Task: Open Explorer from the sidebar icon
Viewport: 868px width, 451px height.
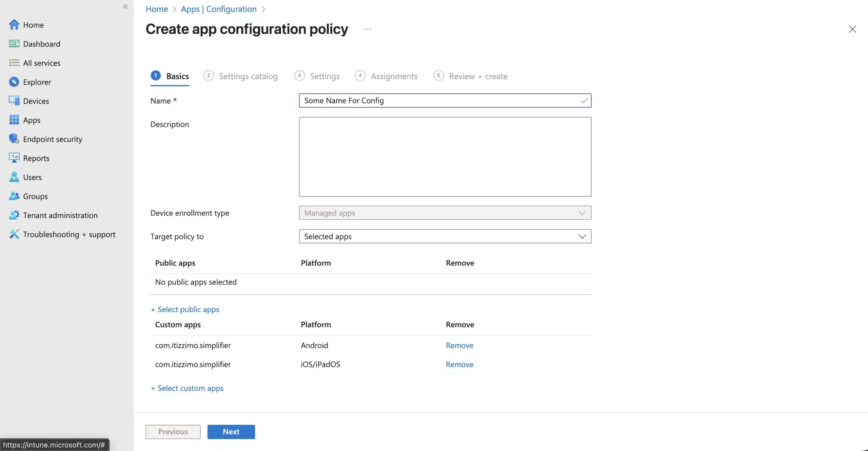Action: [x=14, y=82]
